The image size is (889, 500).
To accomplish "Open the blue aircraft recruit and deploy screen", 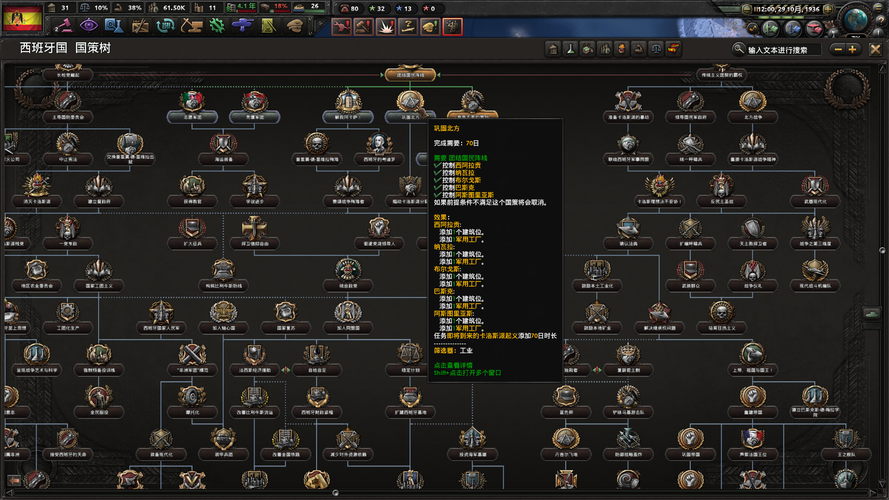I will click(x=242, y=26).
